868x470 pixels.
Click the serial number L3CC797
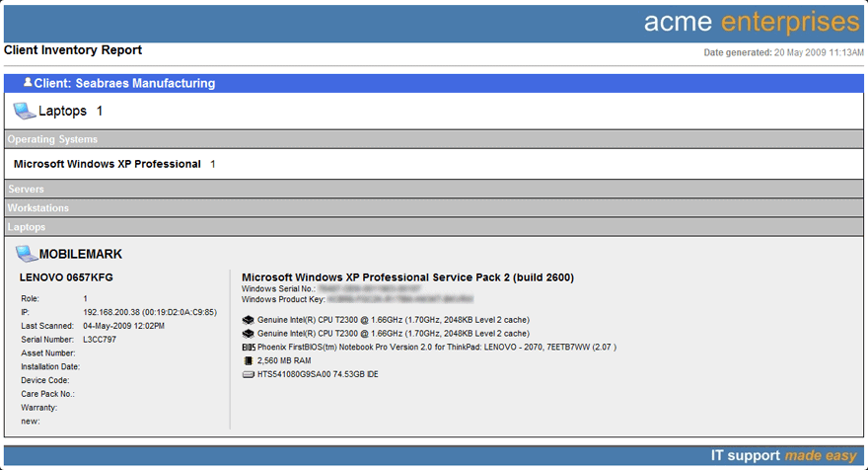[x=100, y=340]
